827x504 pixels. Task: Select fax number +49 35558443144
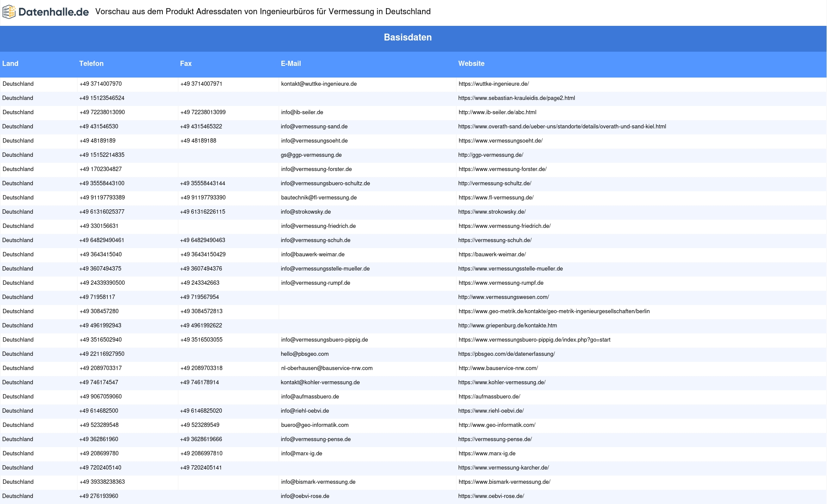(x=202, y=184)
